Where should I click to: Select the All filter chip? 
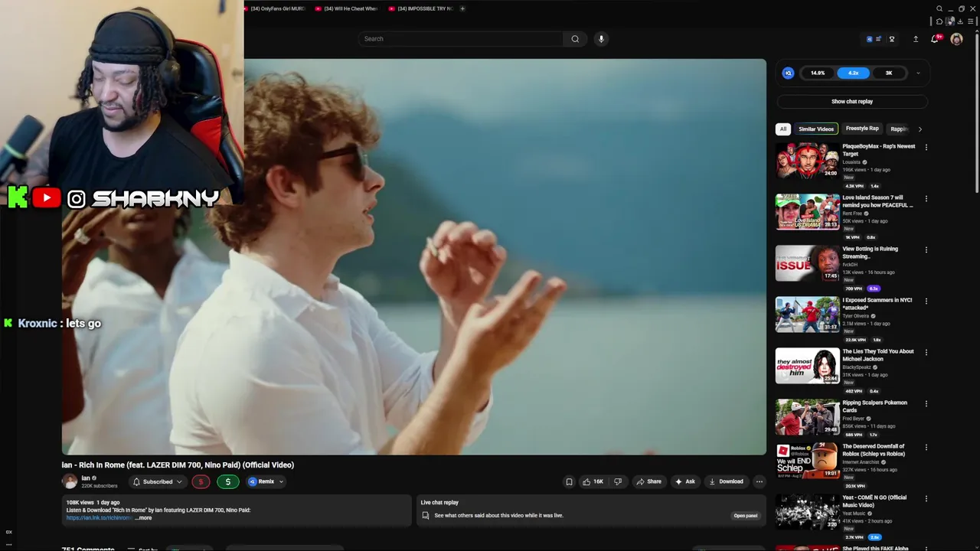(782, 129)
